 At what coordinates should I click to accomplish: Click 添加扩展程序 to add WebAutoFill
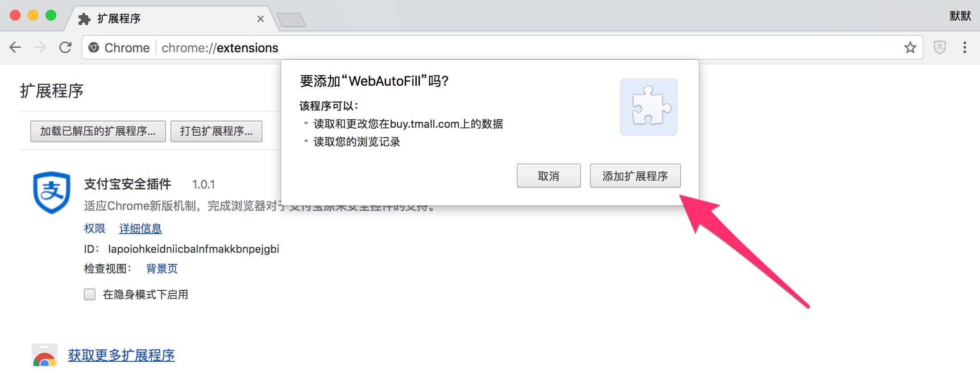click(x=635, y=176)
